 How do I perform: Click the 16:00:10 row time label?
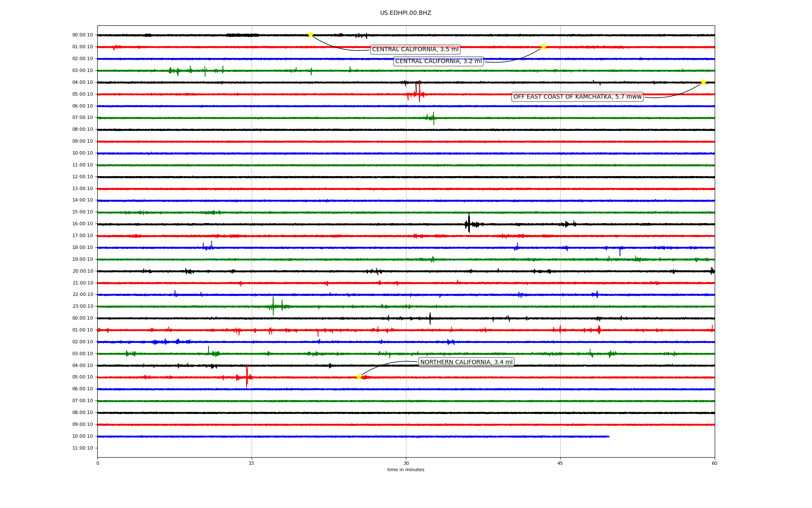82,224
